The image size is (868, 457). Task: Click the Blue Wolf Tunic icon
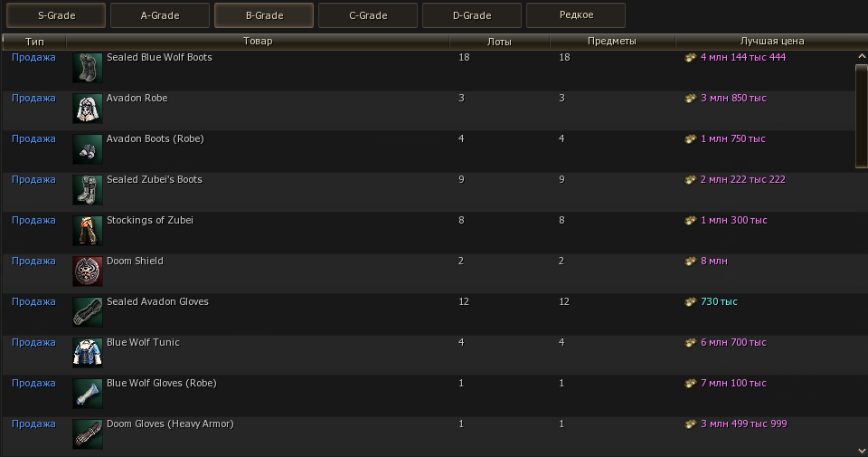[88, 353]
